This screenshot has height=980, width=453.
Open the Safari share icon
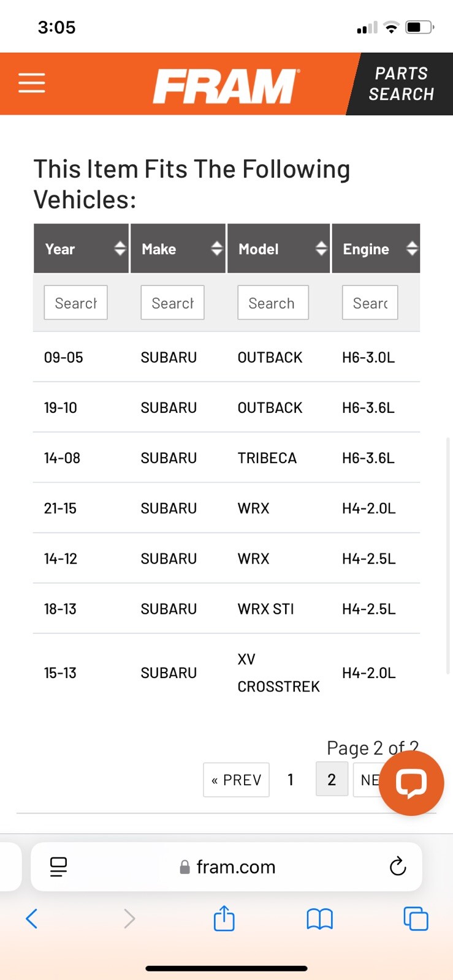click(224, 918)
